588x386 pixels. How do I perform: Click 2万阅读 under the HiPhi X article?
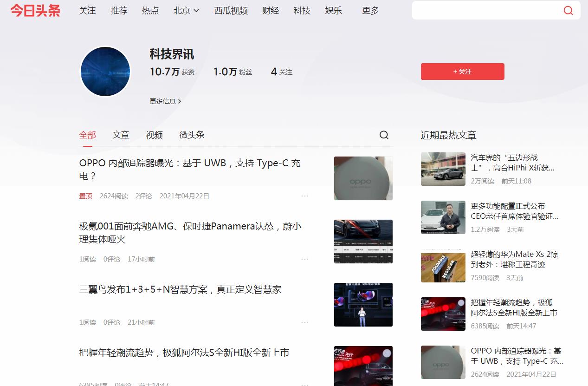pos(483,181)
